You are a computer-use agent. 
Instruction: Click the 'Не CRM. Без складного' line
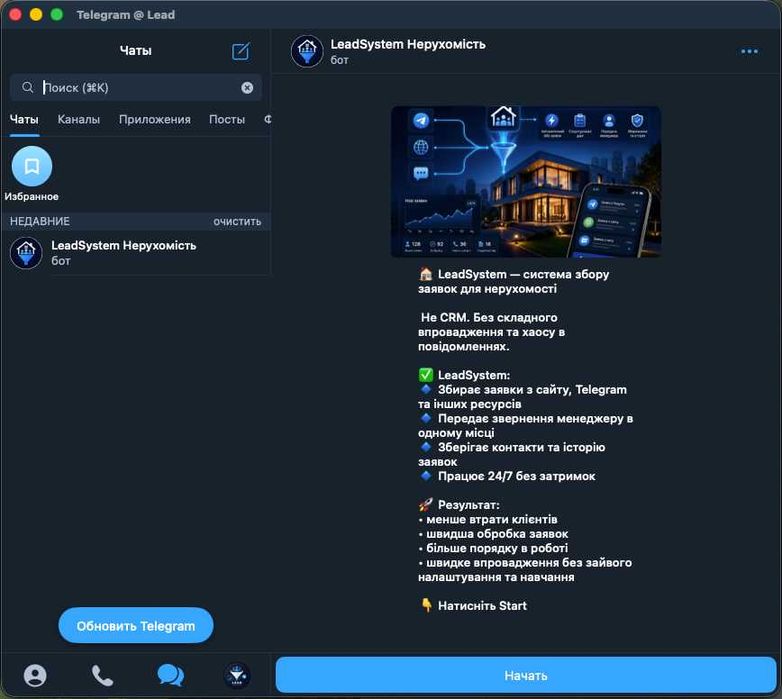pos(489,318)
